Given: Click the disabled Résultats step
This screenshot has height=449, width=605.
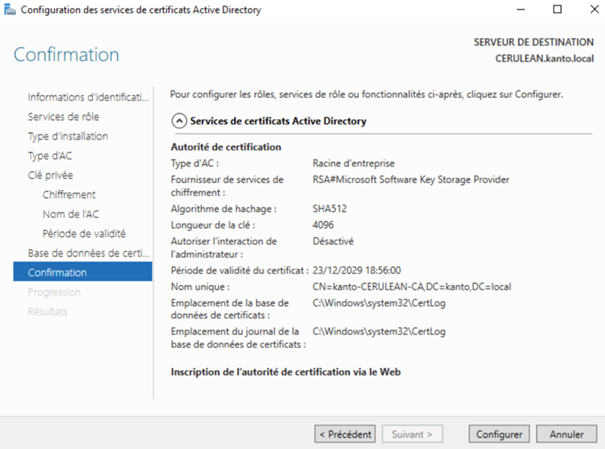Looking at the screenshot, I should [x=47, y=311].
